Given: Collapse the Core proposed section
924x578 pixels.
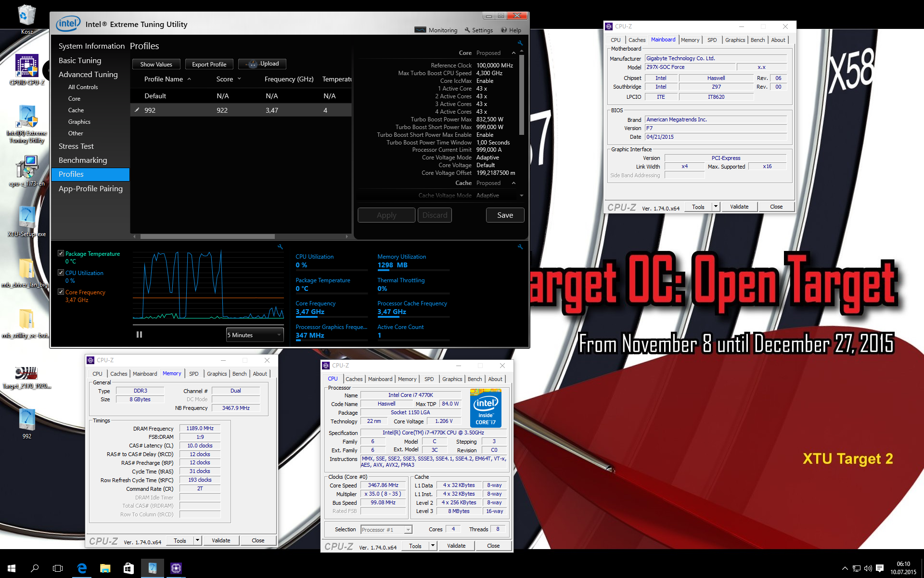Looking at the screenshot, I should click(x=513, y=53).
